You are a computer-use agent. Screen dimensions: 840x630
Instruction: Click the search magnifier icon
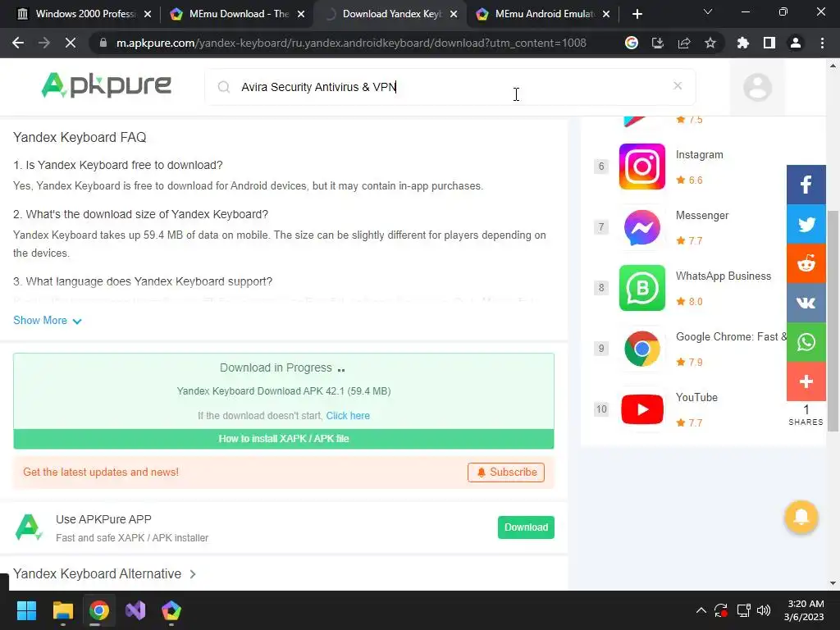click(224, 87)
